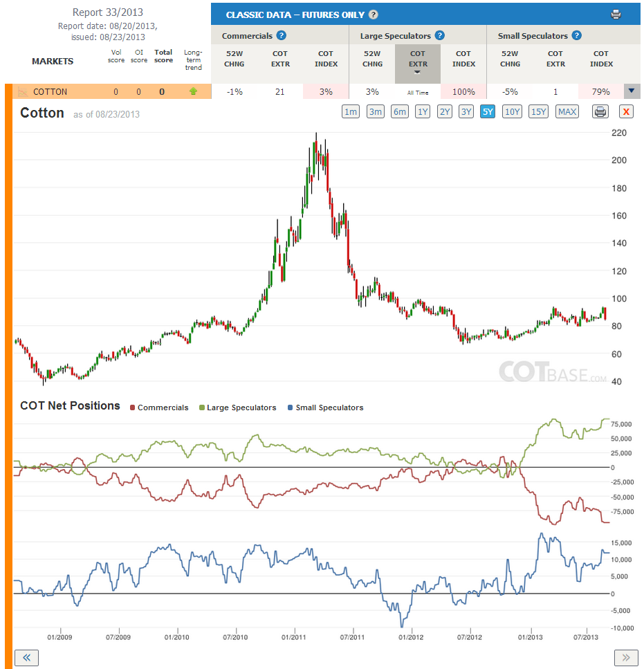Go to the next report with double-right arrow

pyautogui.click(x=625, y=657)
